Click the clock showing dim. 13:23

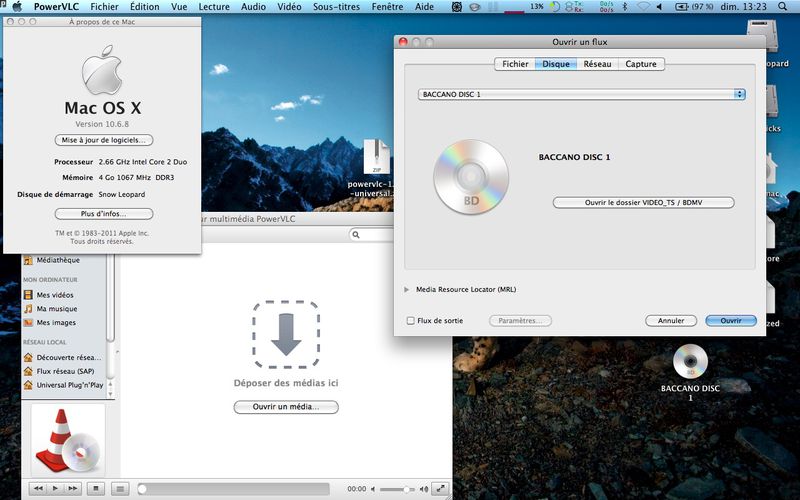click(743, 7)
